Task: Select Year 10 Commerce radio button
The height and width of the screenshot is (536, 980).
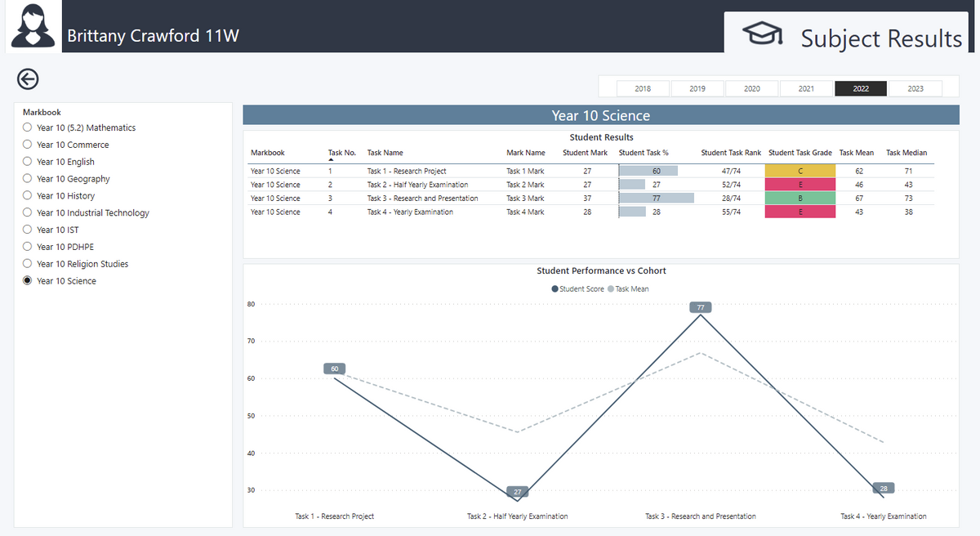Action: (28, 145)
